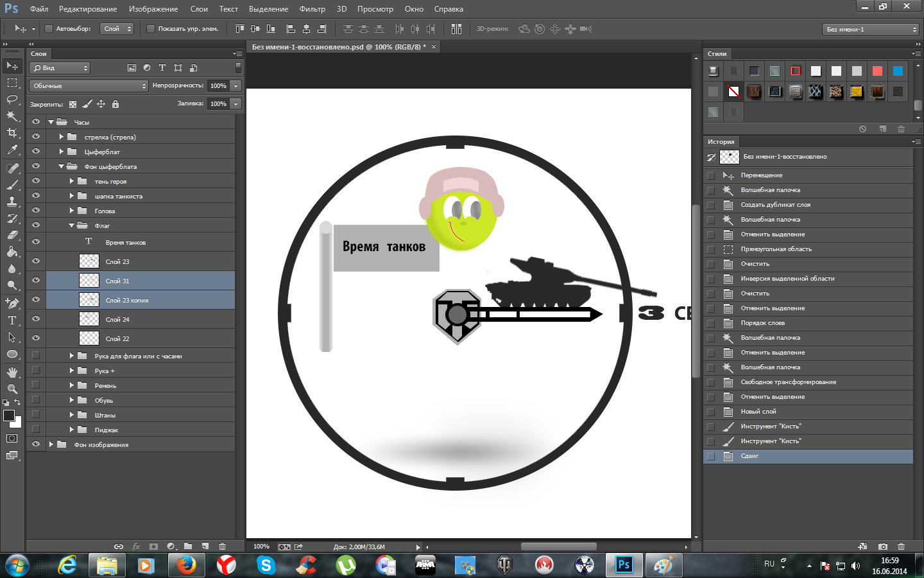
Task: Filter layers by type T icon
Action: [162, 67]
